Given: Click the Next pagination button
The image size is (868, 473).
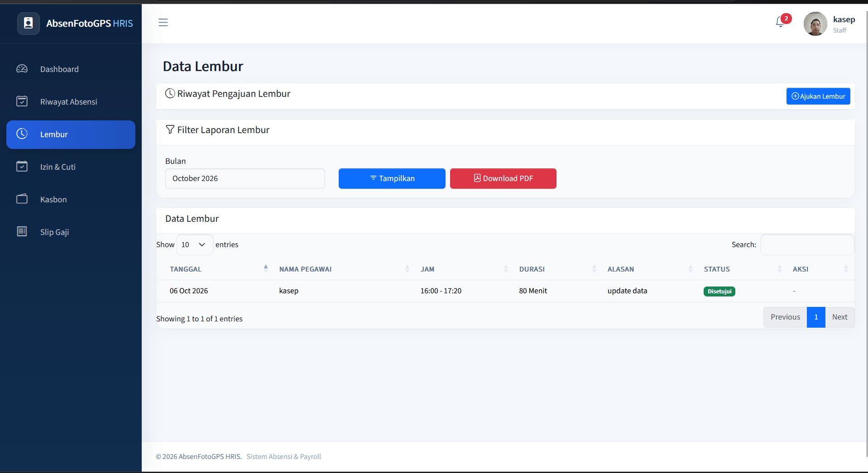Looking at the screenshot, I should click(839, 317).
